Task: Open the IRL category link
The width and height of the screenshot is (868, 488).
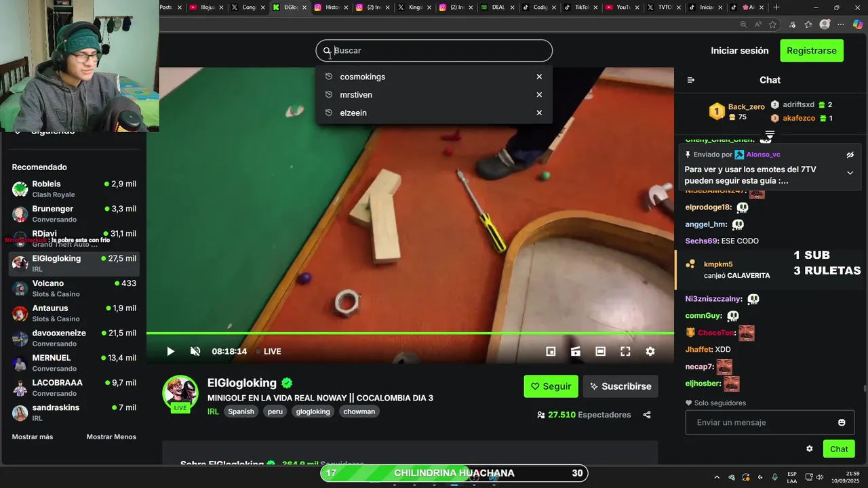Action: click(213, 411)
